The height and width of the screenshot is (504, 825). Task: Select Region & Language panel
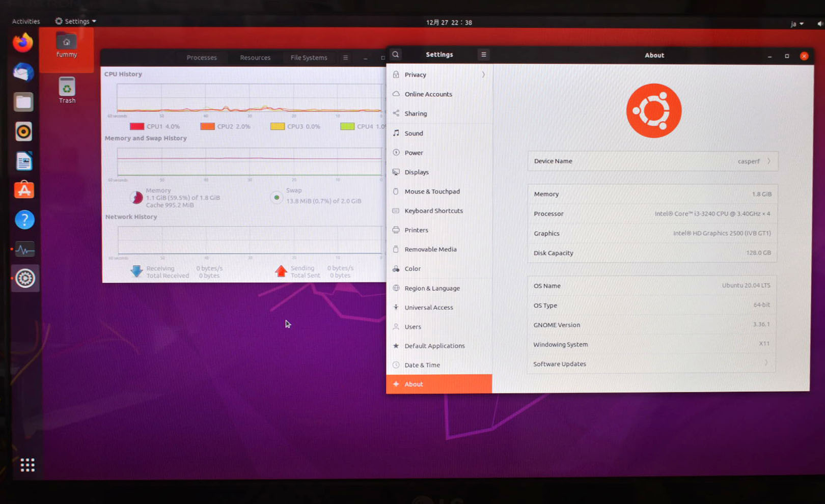439,288
